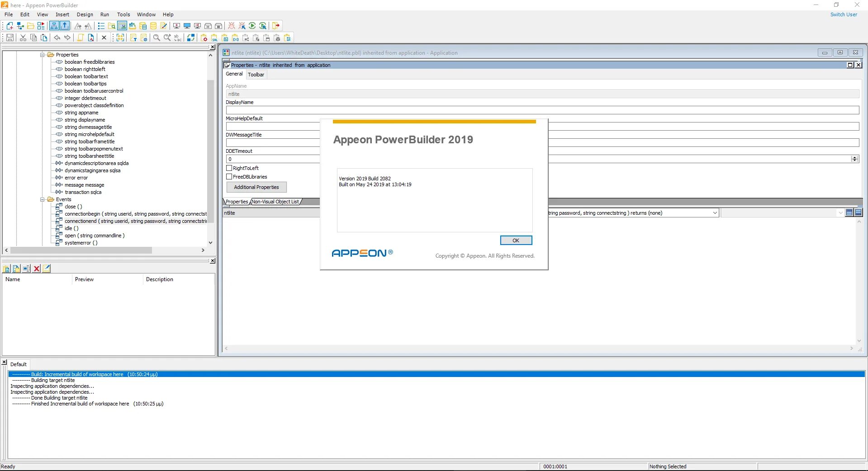Toggle the Output window toolbar button
Screen dimensions: 868x471
[x=65, y=26]
